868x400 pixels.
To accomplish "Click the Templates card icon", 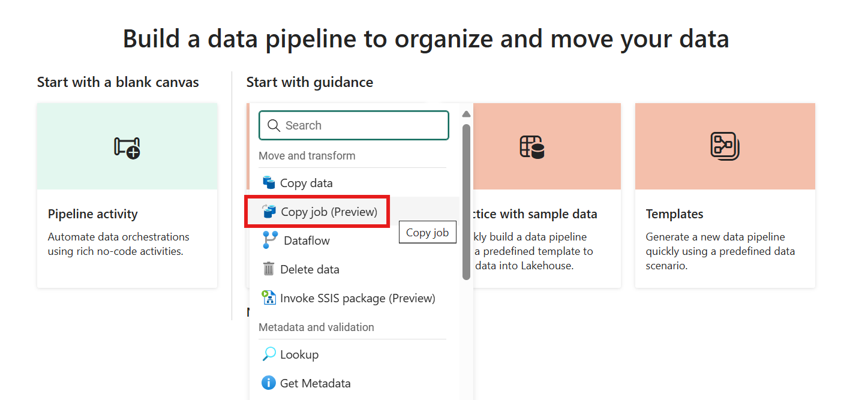I will click(x=725, y=146).
